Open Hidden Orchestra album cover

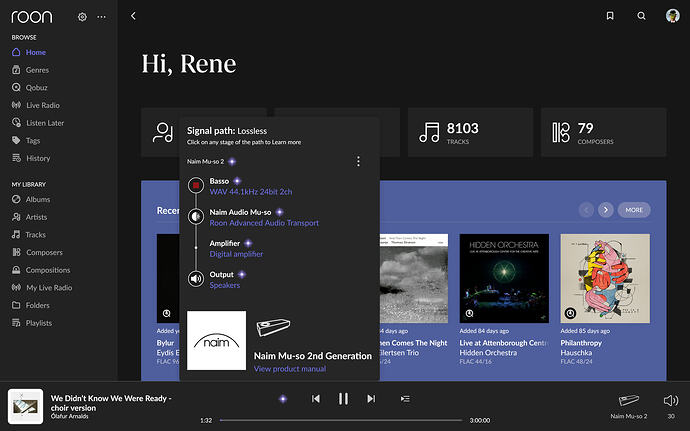pyautogui.click(x=504, y=278)
